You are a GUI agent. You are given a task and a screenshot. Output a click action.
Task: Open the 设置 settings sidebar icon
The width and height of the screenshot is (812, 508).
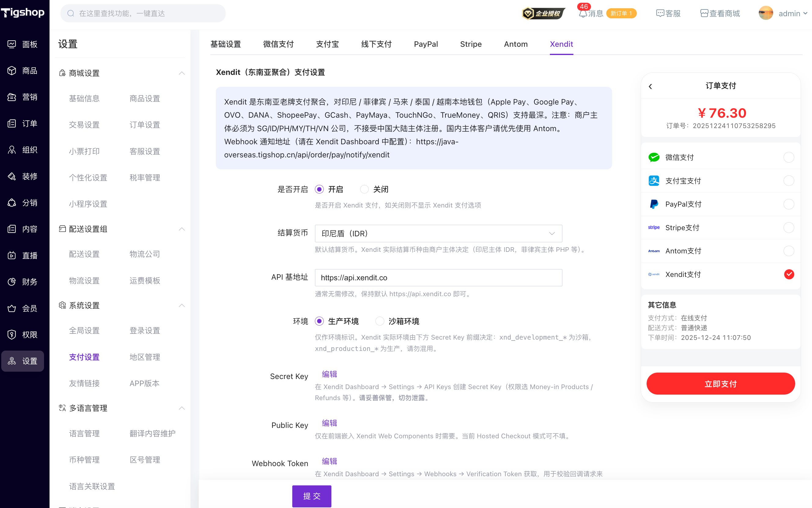point(12,361)
